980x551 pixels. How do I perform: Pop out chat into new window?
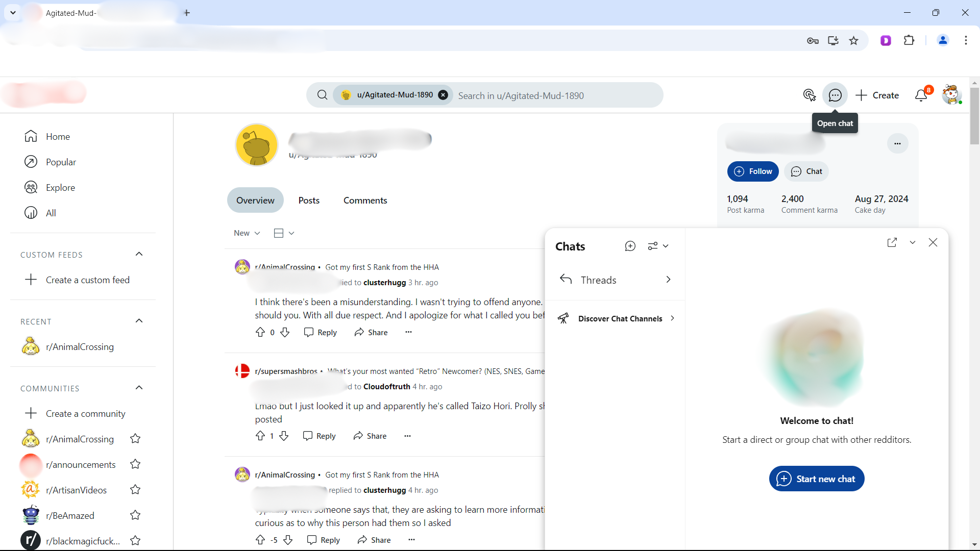pyautogui.click(x=892, y=243)
